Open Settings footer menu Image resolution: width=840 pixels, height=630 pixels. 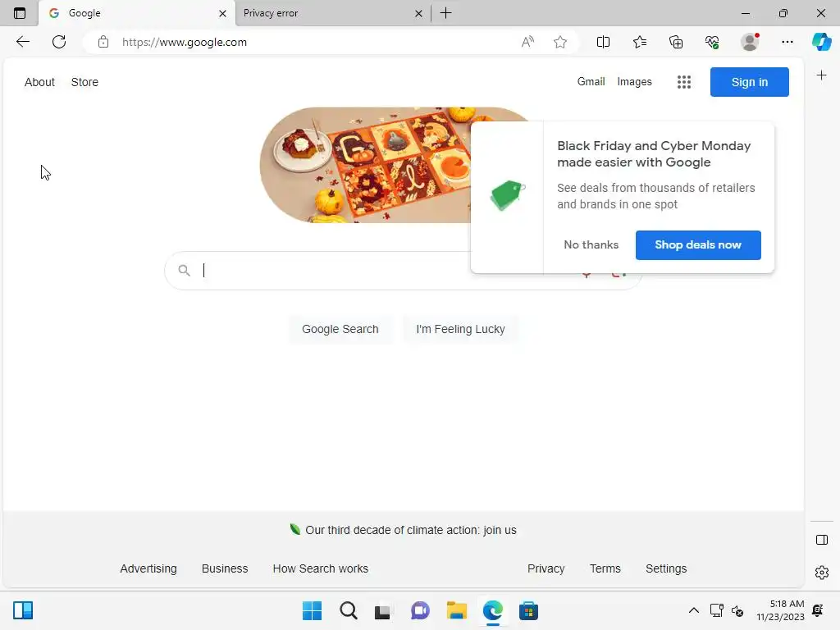pyautogui.click(x=666, y=568)
